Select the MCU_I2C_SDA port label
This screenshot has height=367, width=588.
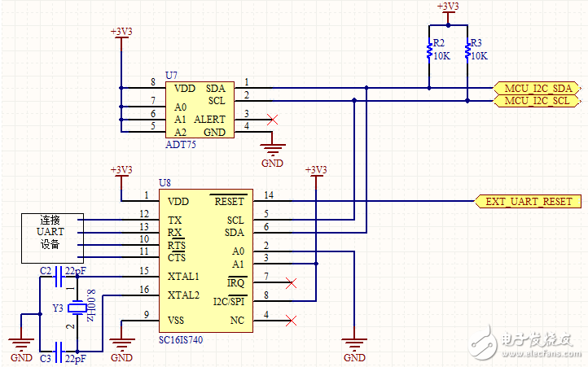pos(537,88)
